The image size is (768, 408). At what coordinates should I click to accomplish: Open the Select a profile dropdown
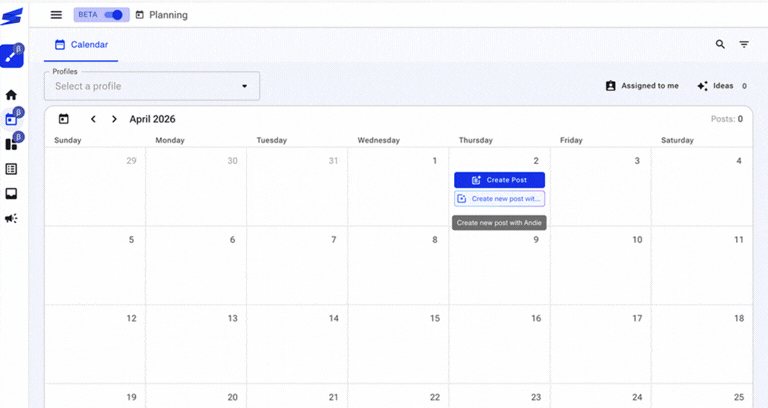[x=151, y=86]
